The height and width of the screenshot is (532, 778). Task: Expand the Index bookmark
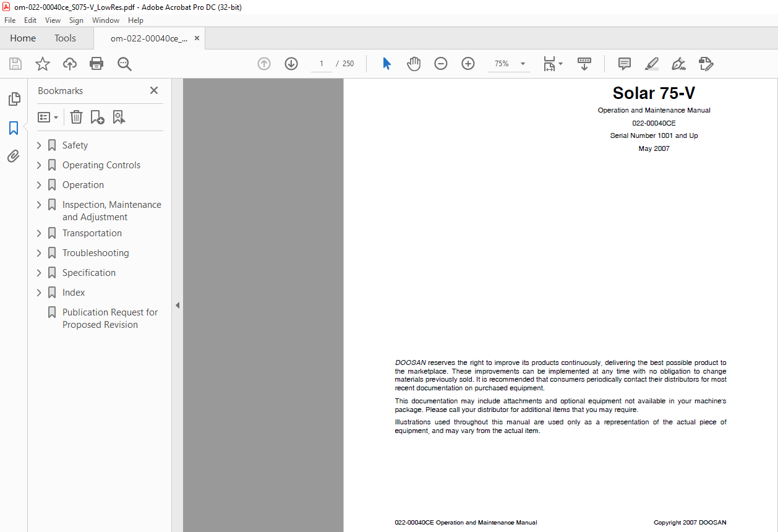coord(39,293)
